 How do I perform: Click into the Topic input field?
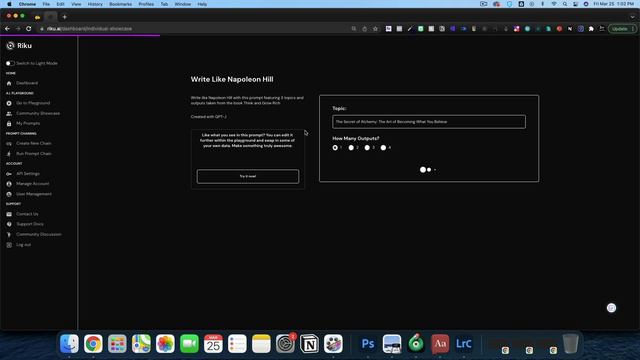click(429, 122)
